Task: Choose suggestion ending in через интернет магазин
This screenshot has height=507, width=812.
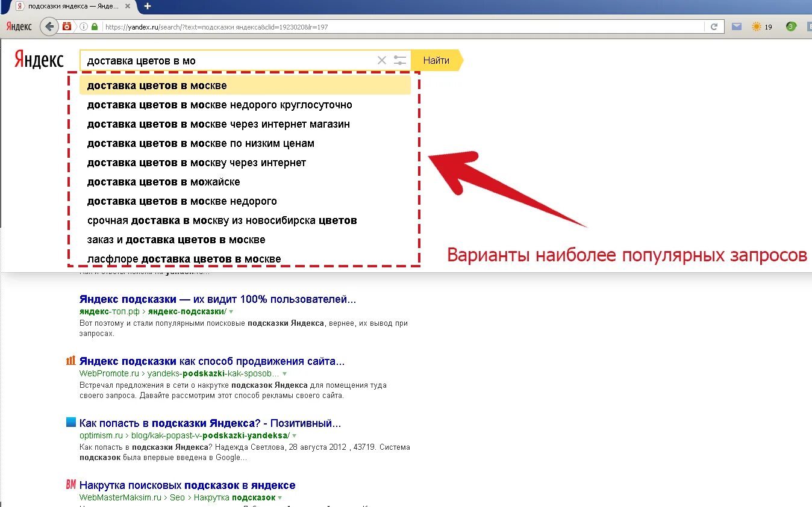Action: click(245, 124)
